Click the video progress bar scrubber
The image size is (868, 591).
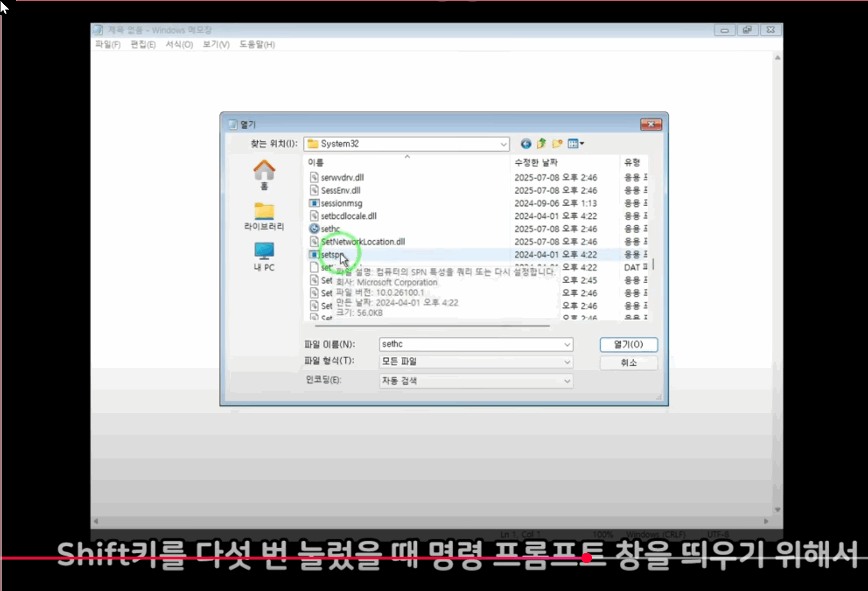point(586,558)
